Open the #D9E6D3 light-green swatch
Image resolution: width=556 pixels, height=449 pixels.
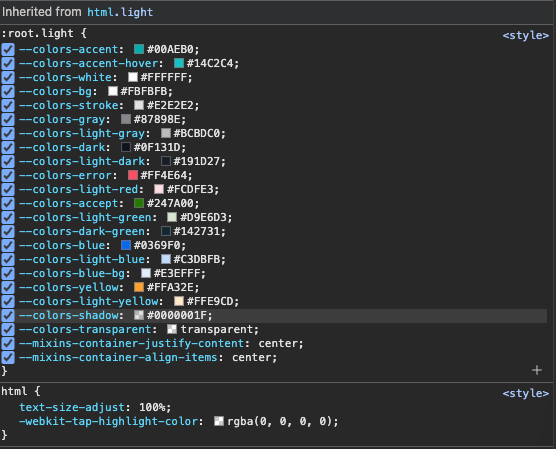(172, 217)
